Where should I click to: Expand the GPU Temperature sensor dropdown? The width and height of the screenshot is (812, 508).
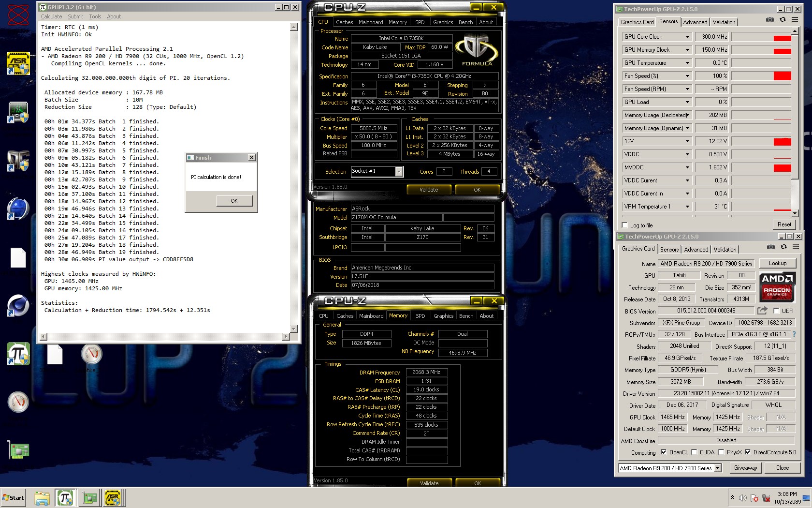[x=687, y=63]
